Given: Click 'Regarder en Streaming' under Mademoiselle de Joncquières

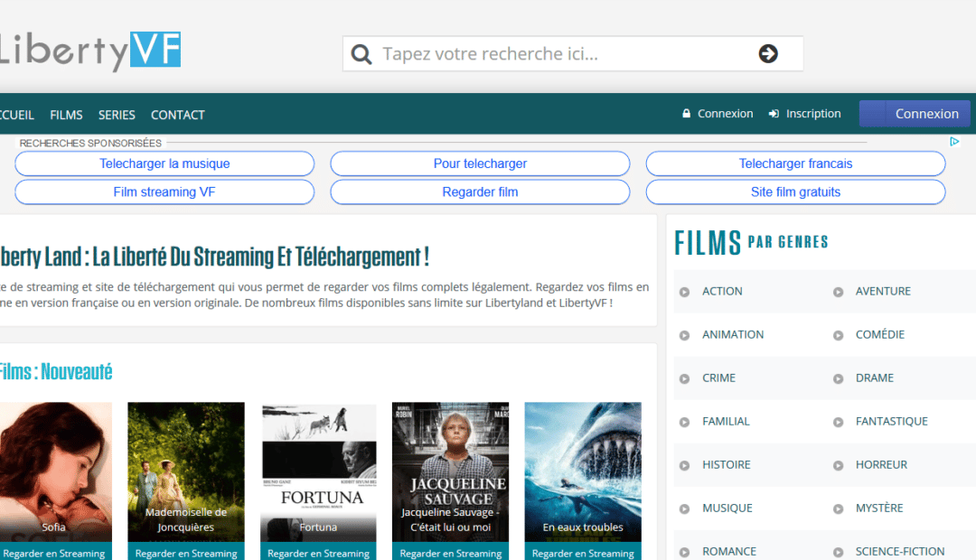Looking at the screenshot, I should (186, 552).
